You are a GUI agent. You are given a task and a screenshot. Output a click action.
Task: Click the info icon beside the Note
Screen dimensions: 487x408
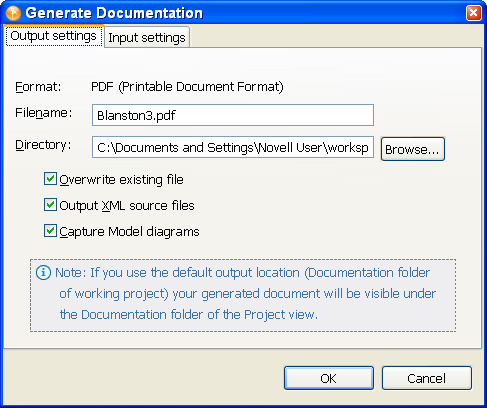tap(43, 273)
